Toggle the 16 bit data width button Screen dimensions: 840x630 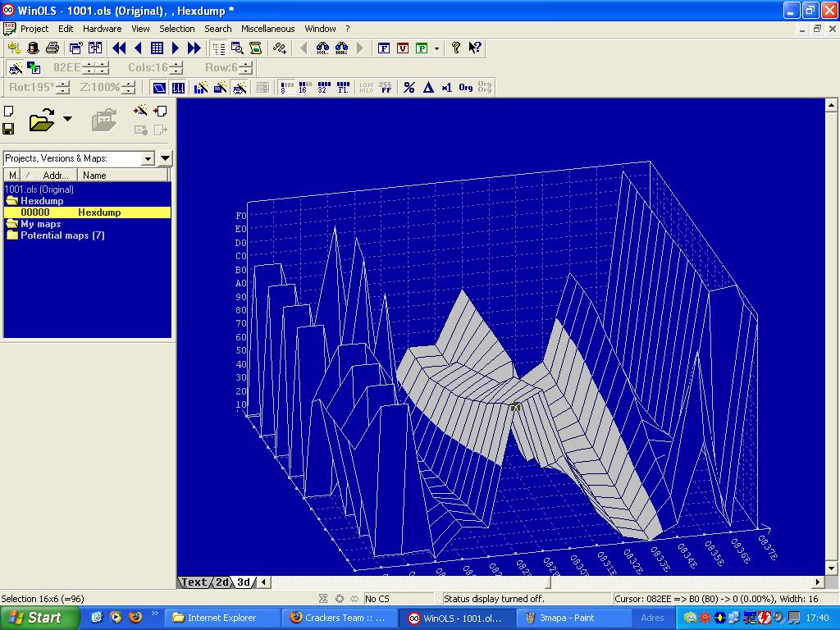305,87
